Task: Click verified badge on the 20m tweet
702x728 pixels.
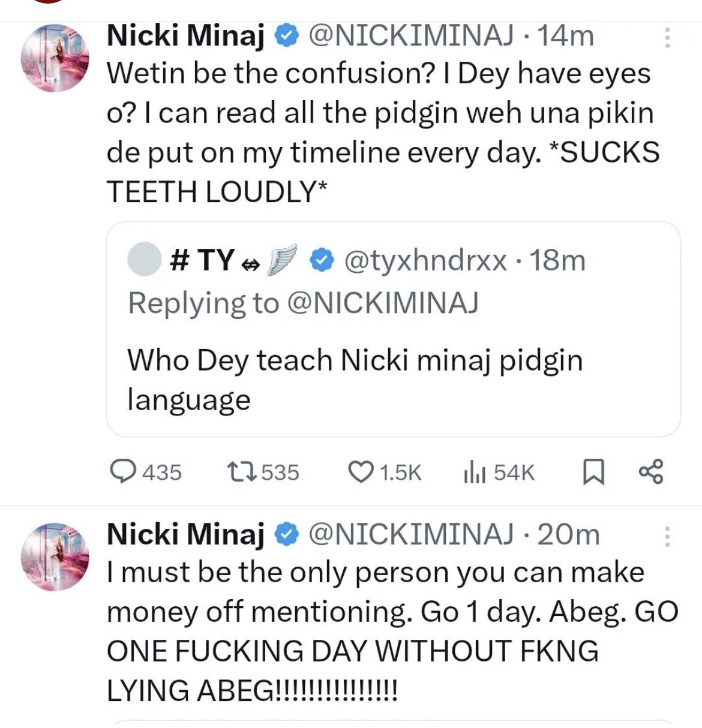Action: 287,535
